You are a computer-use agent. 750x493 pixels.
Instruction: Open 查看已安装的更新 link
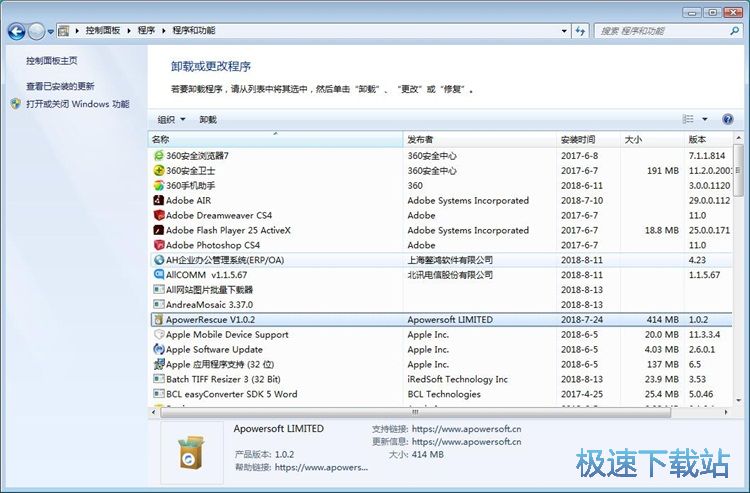[60, 86]
